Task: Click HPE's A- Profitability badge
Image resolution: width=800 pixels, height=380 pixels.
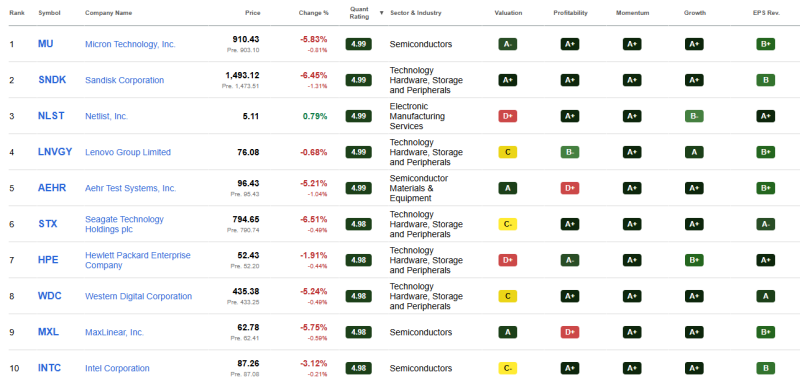Action: (570, 260)
